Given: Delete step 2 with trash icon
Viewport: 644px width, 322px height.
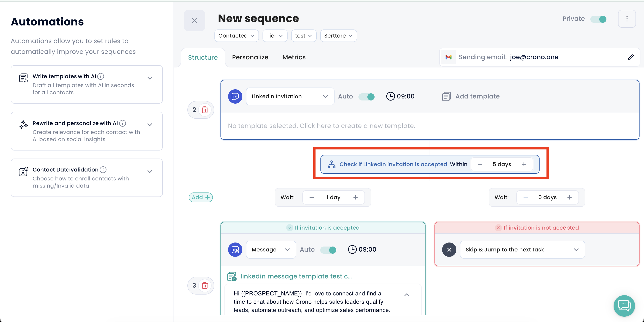Looking at the screenshot, I should coord(205,110).
